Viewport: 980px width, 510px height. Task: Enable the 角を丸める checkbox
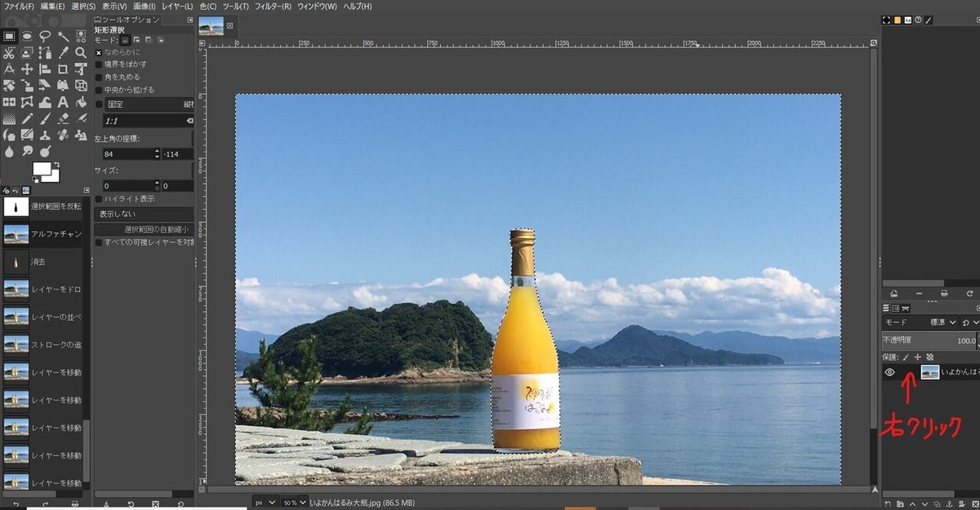pos(100,76)
